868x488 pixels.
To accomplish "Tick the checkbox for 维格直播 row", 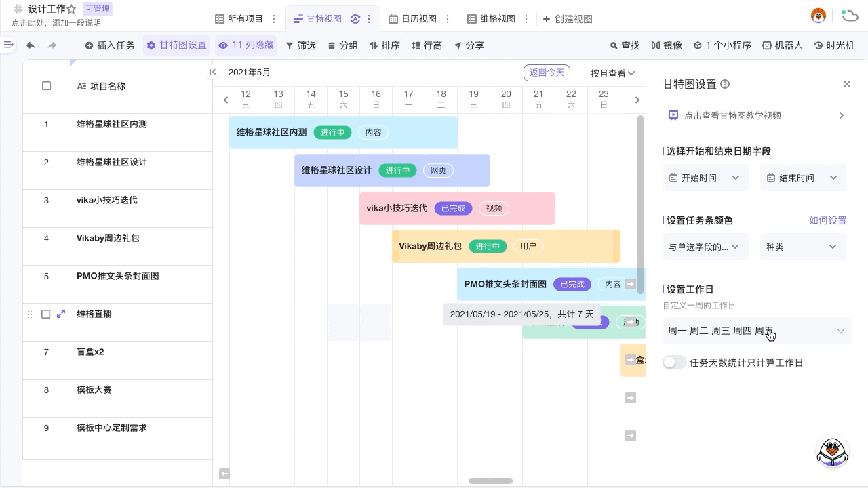I will [46, 314].
